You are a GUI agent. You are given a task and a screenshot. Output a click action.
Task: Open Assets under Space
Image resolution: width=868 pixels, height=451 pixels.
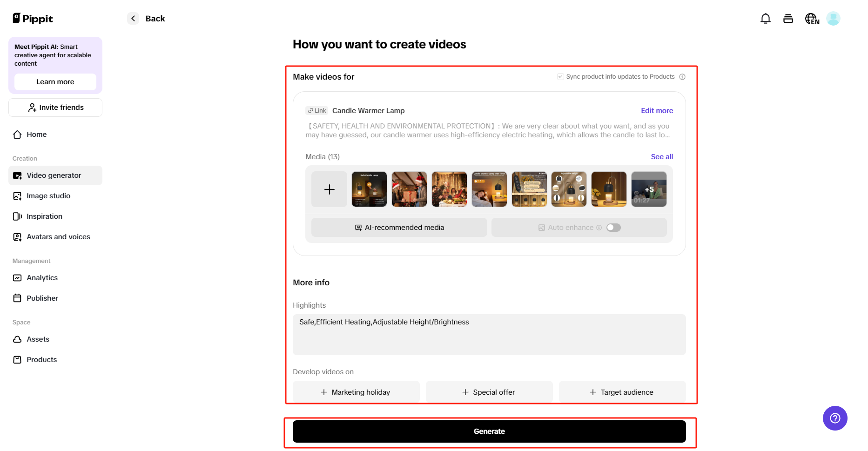coord(55,339)
